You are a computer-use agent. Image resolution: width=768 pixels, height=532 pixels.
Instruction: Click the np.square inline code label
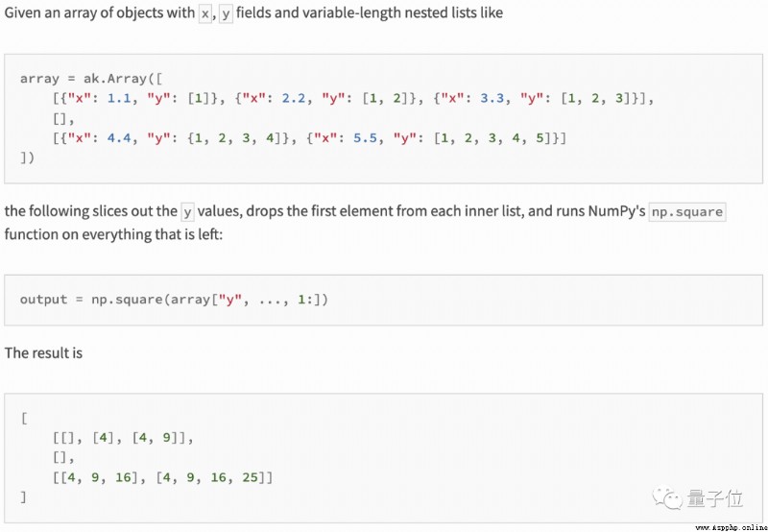point(687,212)
